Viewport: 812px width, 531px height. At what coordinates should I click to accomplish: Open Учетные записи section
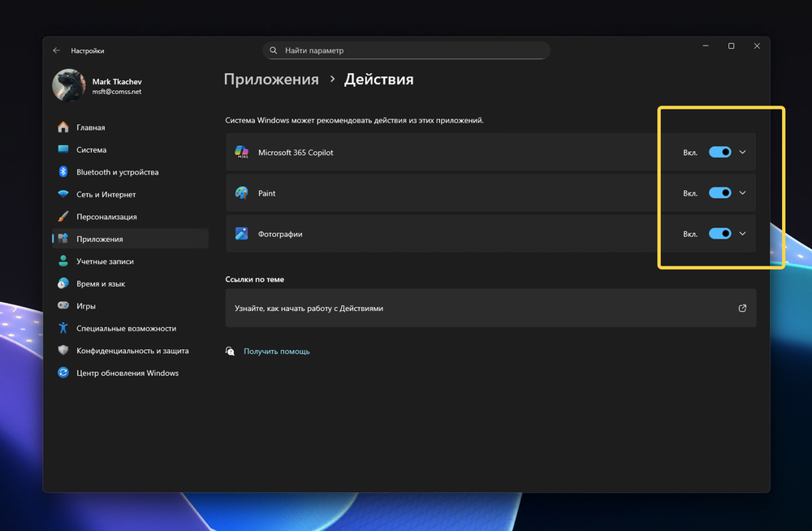(131, 261)
